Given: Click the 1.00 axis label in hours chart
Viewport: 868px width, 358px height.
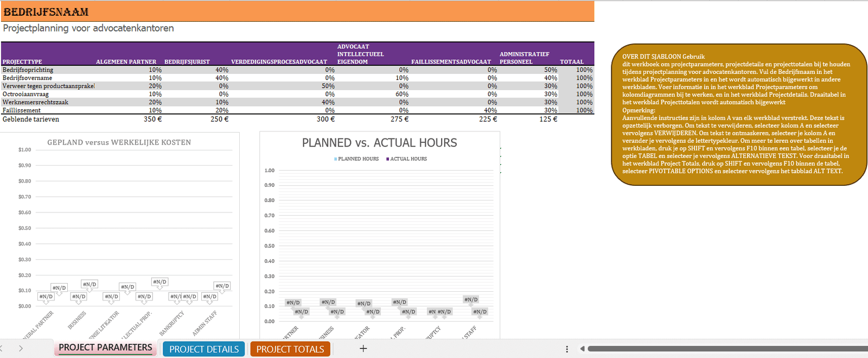Looking at the screenshot, I should click(x=270, y=170).
